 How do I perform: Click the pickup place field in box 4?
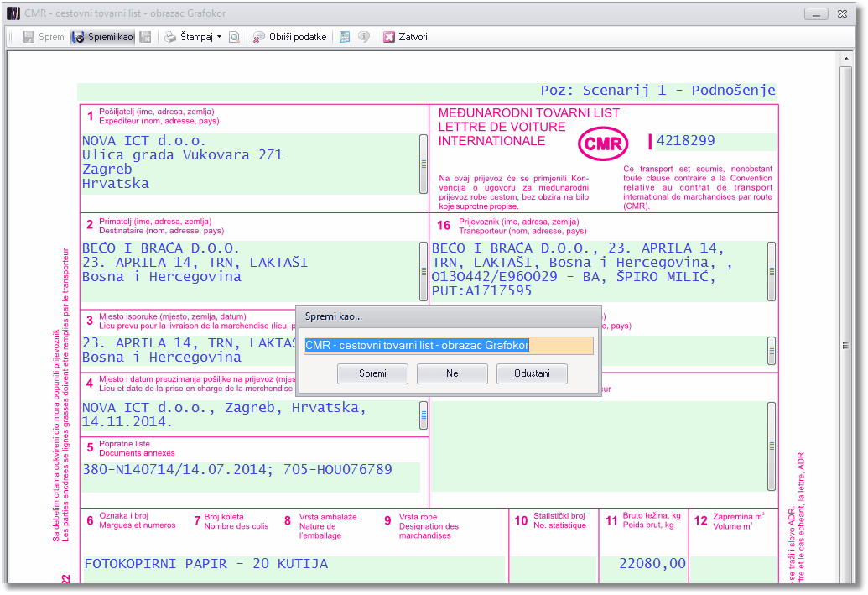250,415
